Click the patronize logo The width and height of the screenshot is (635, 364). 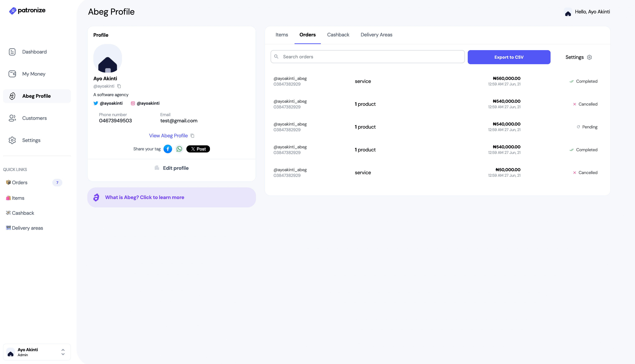pyautogui.click(x=27, y=11)
